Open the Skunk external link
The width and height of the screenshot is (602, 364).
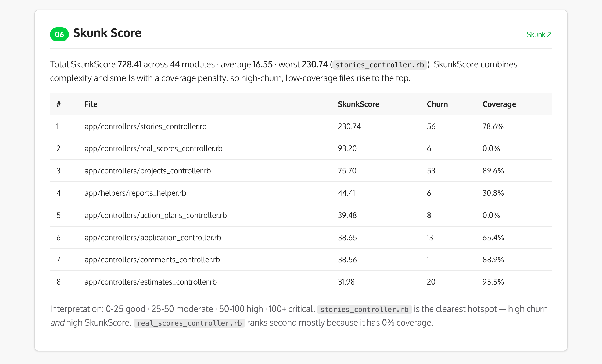click(539, 35)
